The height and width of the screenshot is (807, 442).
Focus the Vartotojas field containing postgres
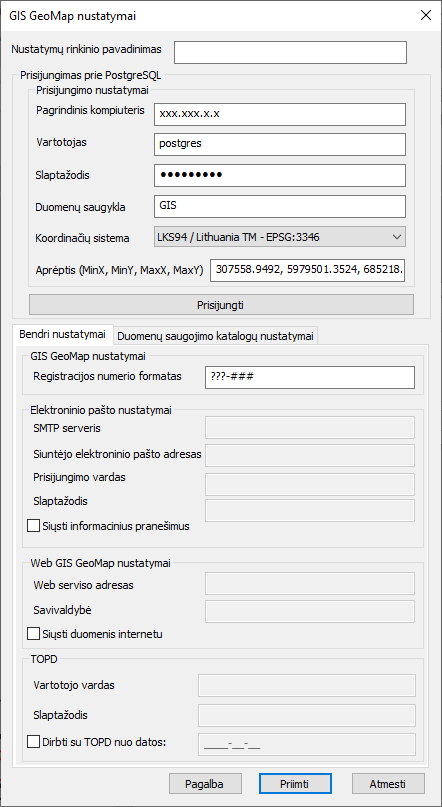coord(279,145)
